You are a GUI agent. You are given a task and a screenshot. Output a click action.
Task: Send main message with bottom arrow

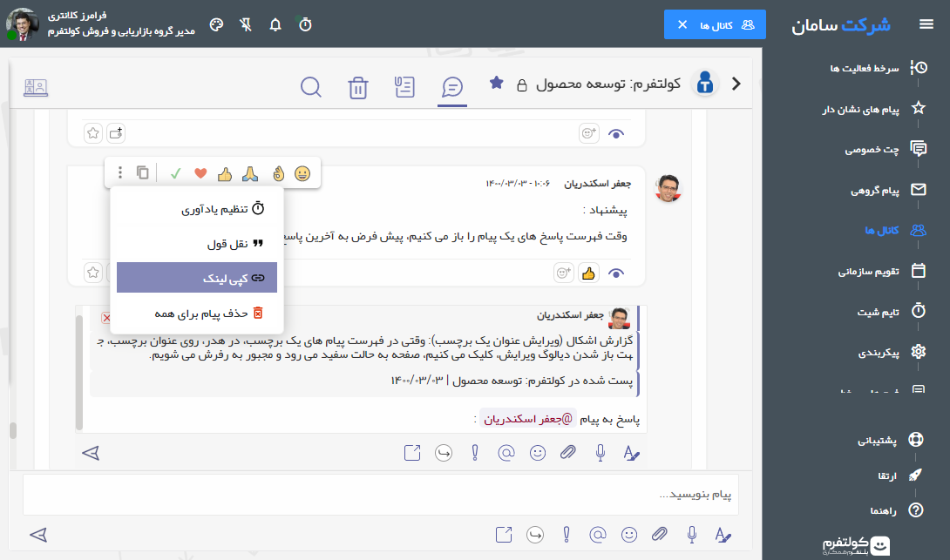coord(38,535)
